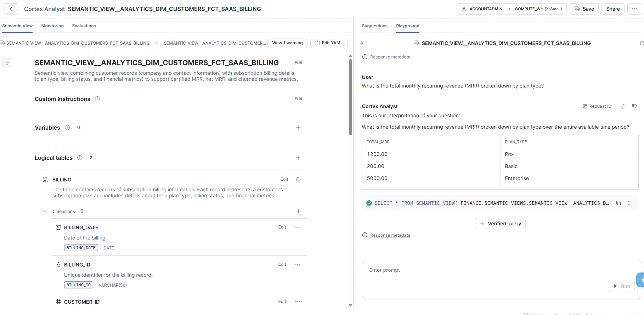Viewport: 644px width, 315px height.
Task: Open the Edit YAML editor
Action: [x=329, y=43]
